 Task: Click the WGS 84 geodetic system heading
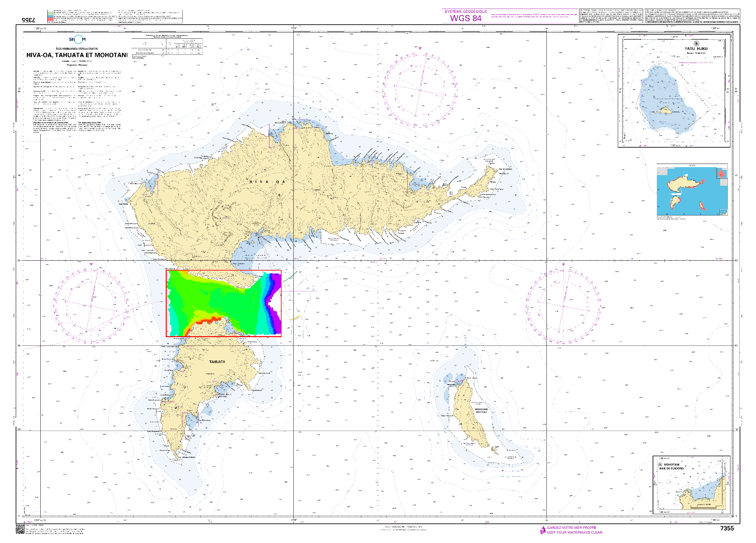(x=466, y=18)
